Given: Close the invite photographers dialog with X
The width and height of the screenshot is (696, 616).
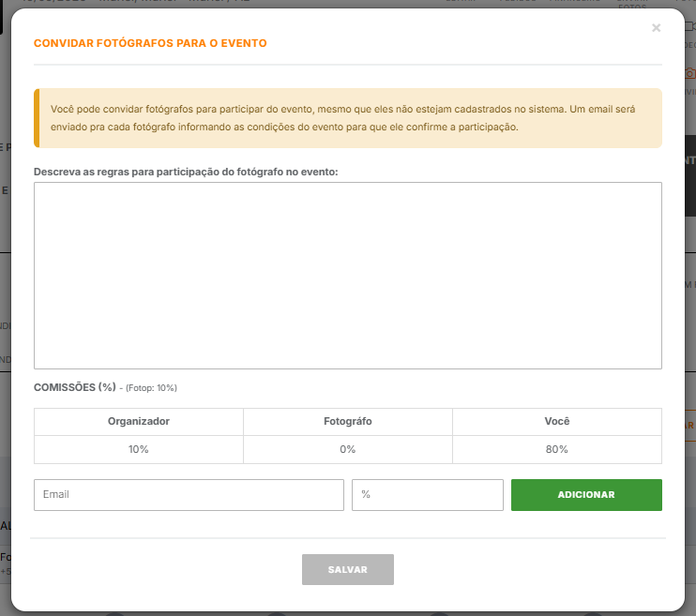Looking at the screenshot, I should pos(656,28).
